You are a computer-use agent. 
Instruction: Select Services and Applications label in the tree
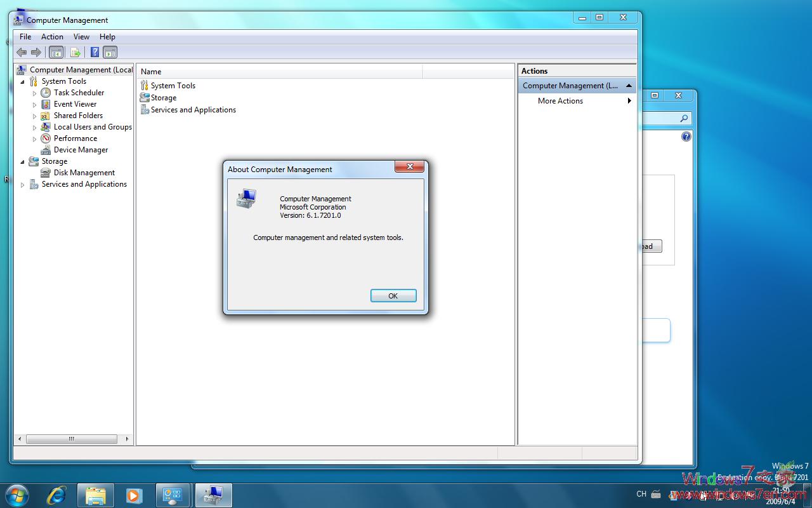pos(84,184)
